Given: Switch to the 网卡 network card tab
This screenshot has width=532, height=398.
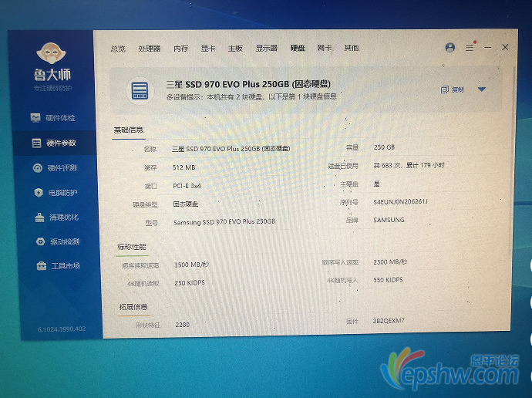Looking at the screenshot, I should pyautogui.click(x=325, y=48).
